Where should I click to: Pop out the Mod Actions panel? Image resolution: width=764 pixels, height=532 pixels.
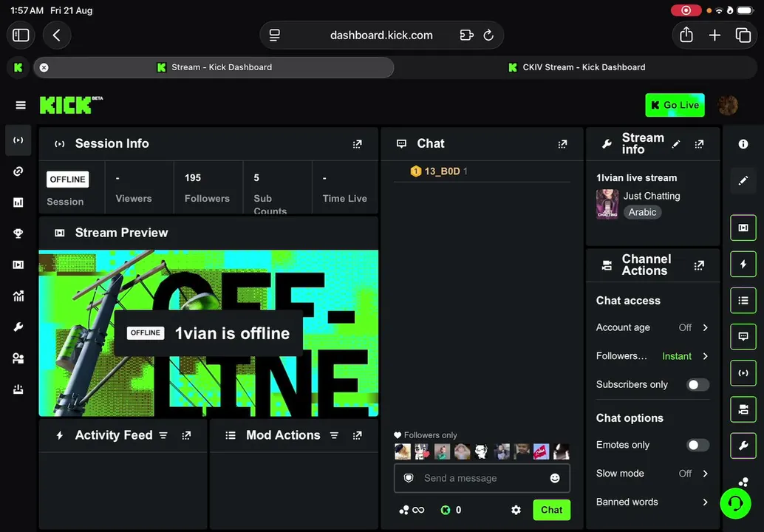point(357,435)
